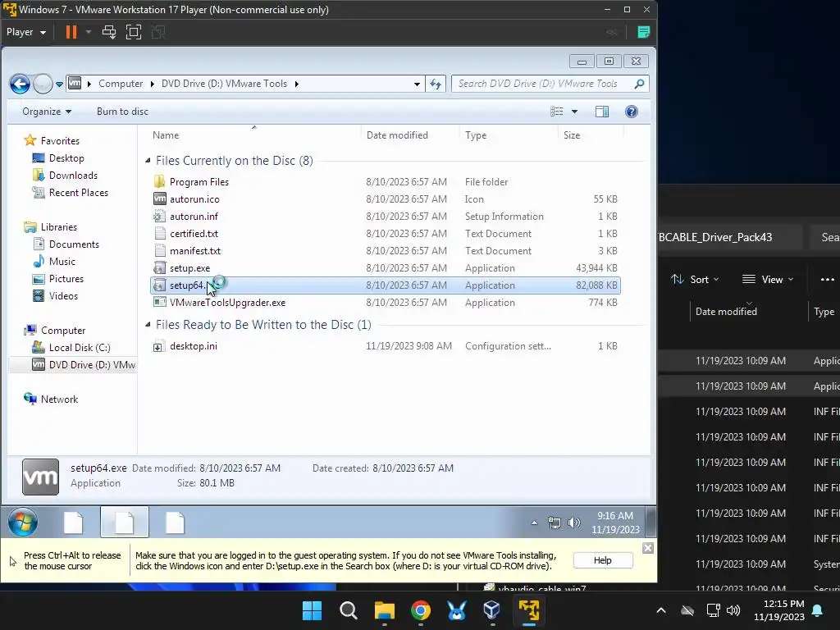Select the Program Files folder
Viewport: 840px width, 630px height.
click(x=386, y=182)
